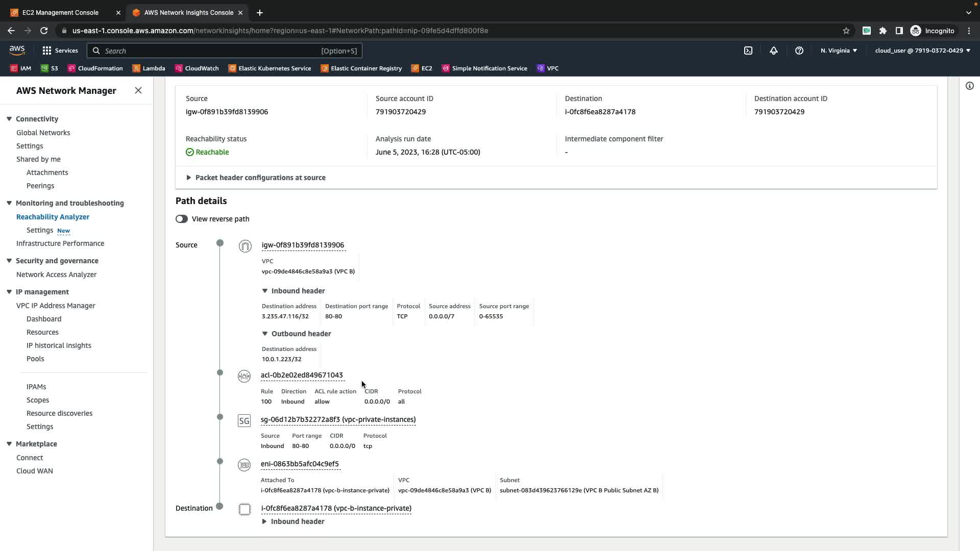Image resolution: width=980 pixels, height=551 pixels.
Task: Open the info panel icon at right
Action: point(969,86)
